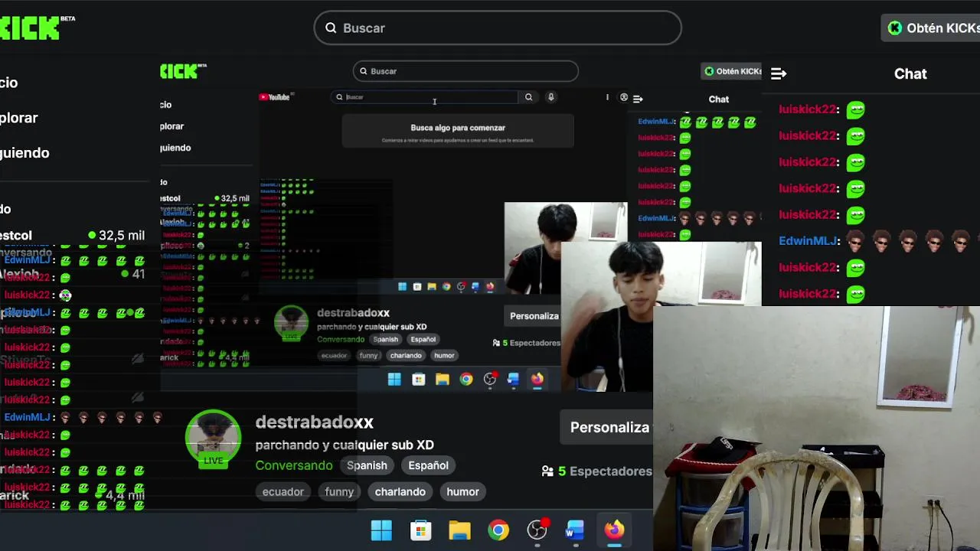Screen dimensions: 980x551
Task: Click the largest charlando tag
Action: coord(400,492)
